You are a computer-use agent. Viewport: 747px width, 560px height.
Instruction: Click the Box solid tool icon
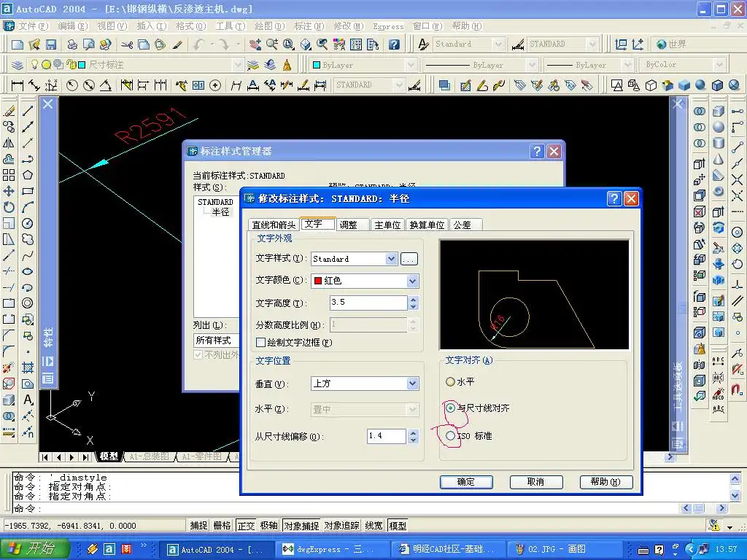tap(719, 111)
